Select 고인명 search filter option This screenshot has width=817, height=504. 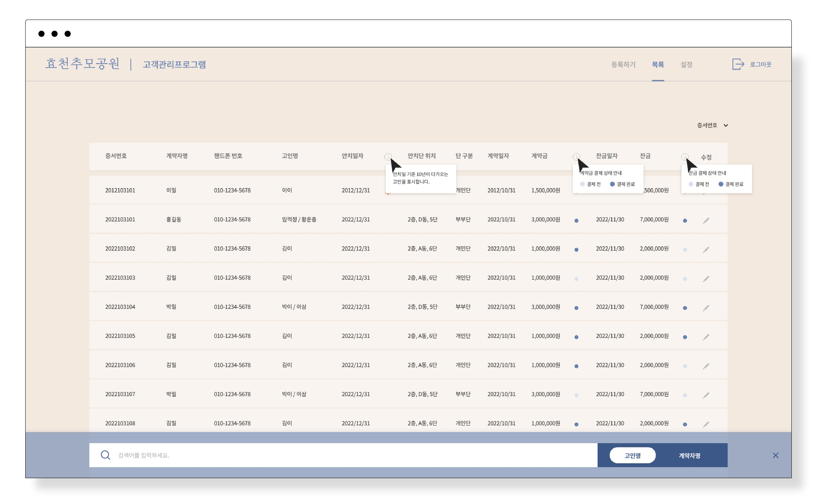632,455
